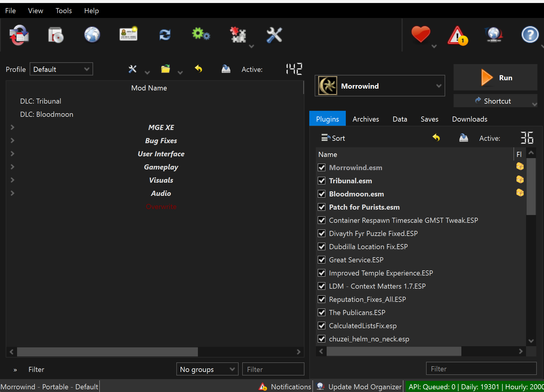
Task: Open the Profiles ID card icon
Action: click(x=128, y=34)
